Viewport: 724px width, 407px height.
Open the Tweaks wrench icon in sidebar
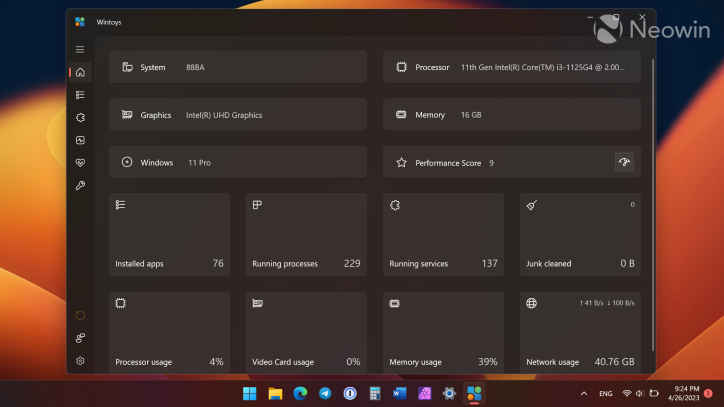80,186
